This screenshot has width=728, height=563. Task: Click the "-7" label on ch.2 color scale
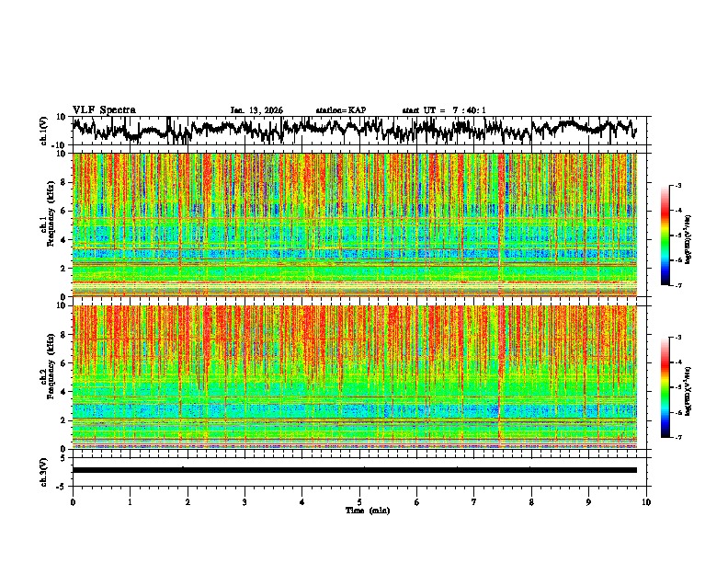pyautogui.click(x=677, y=437)
